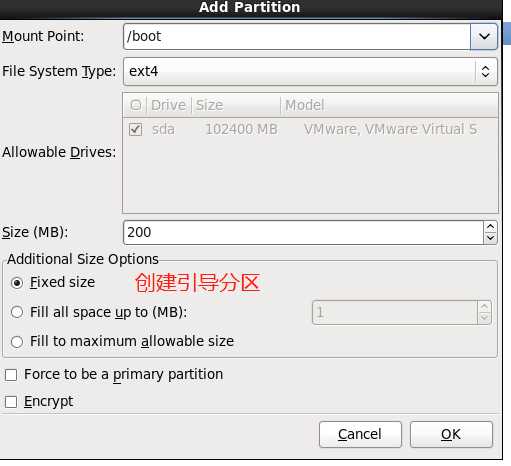Viewport: 511px width, 466px height.
Task: Open the Mount Point dropdown arrow
Action: (484, 36)
